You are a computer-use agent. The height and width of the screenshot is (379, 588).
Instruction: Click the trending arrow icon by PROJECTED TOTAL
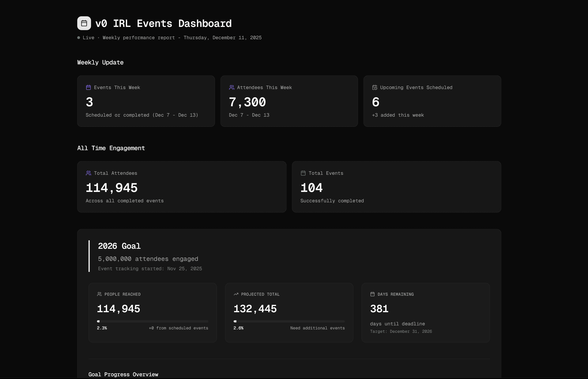[x=236, y=294]
